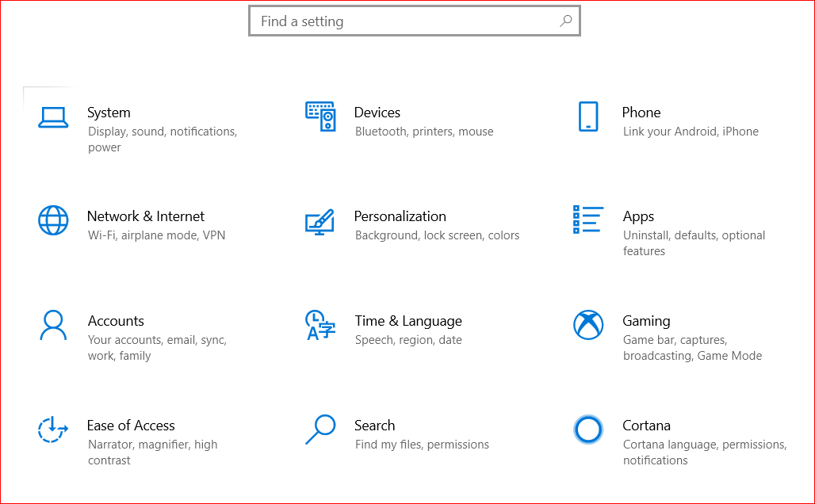Screen dimensions: 815x504
Task: Open the System settings title
Action: click(x=109, y=113)
